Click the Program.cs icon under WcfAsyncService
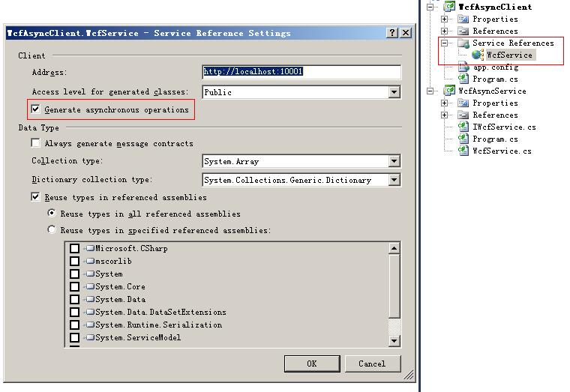 click(x=463, y=139)
